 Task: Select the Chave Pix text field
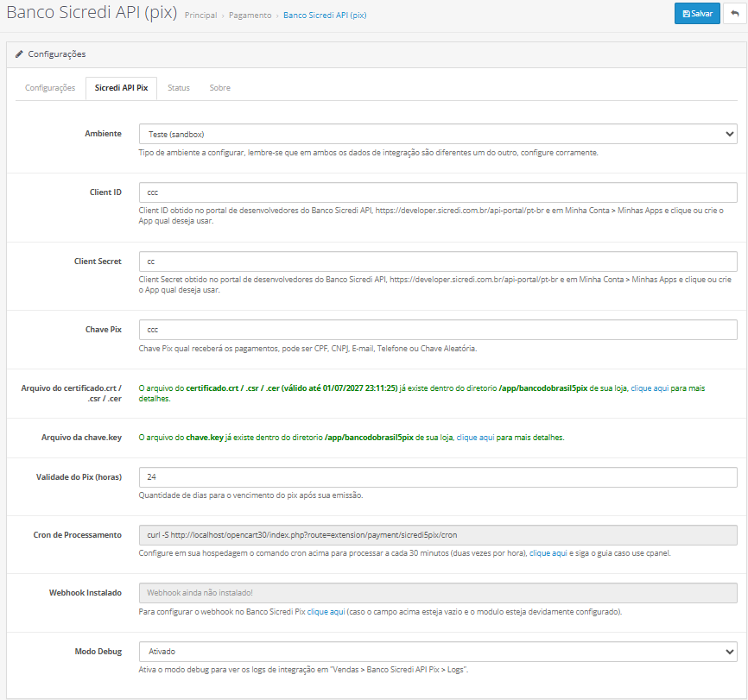pos(437,330)
